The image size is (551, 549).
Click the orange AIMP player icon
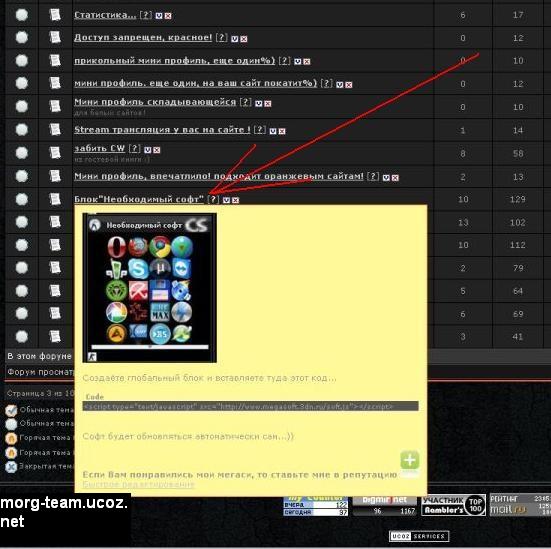click(x=116, y=334)
